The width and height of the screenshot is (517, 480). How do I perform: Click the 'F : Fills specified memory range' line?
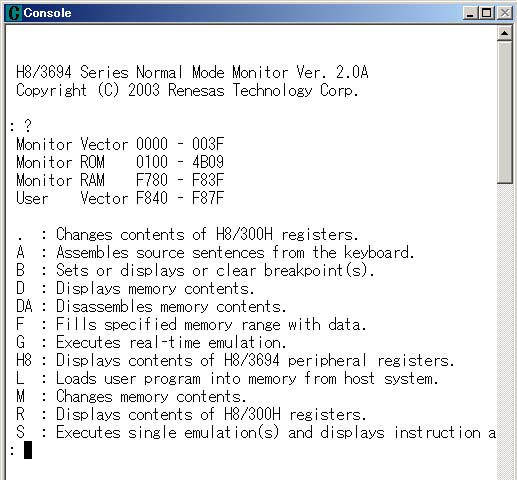(191, 324)
